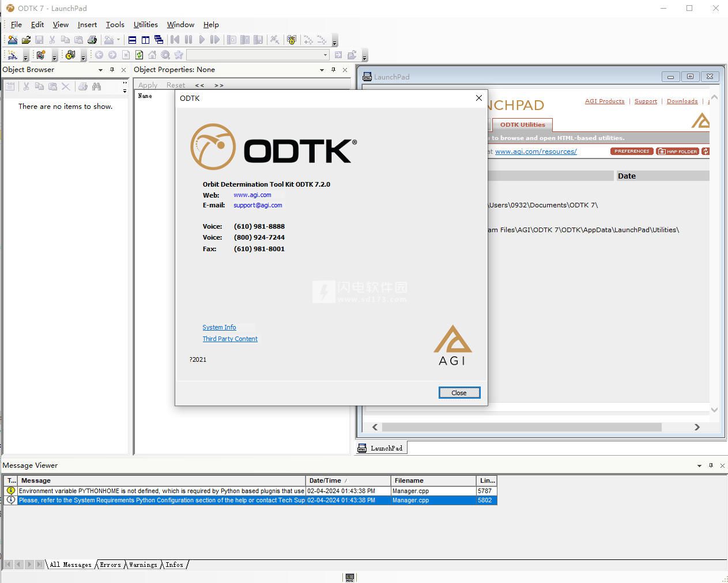Expand the browser address combo box

click(325, 55)
